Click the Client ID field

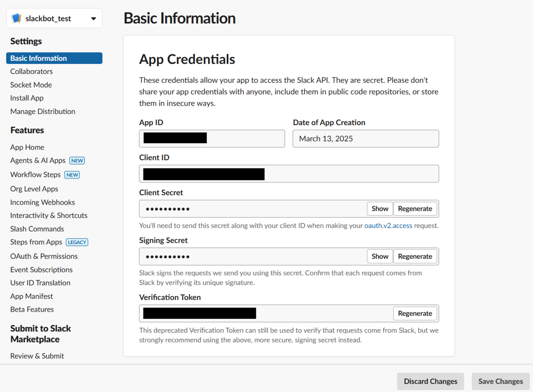[x=289, y=174]
